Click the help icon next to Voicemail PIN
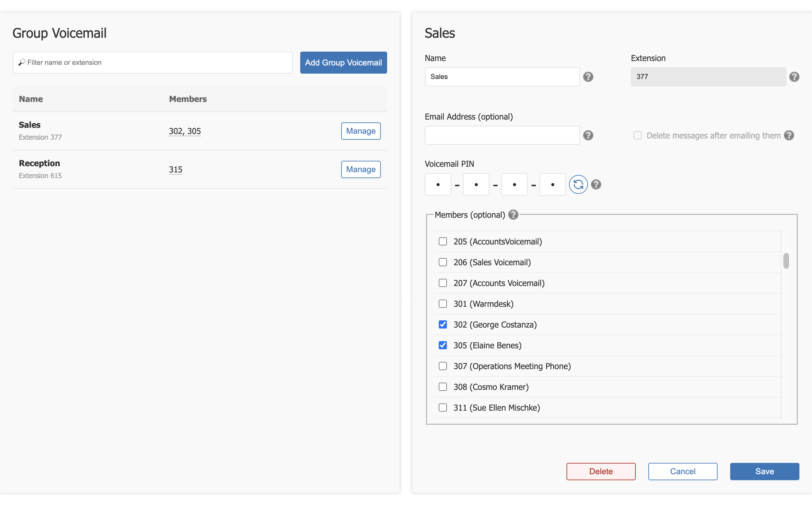 pos(596,184)
